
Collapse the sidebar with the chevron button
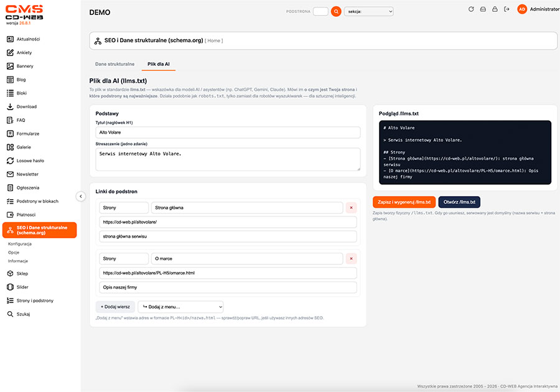(81, 197)
